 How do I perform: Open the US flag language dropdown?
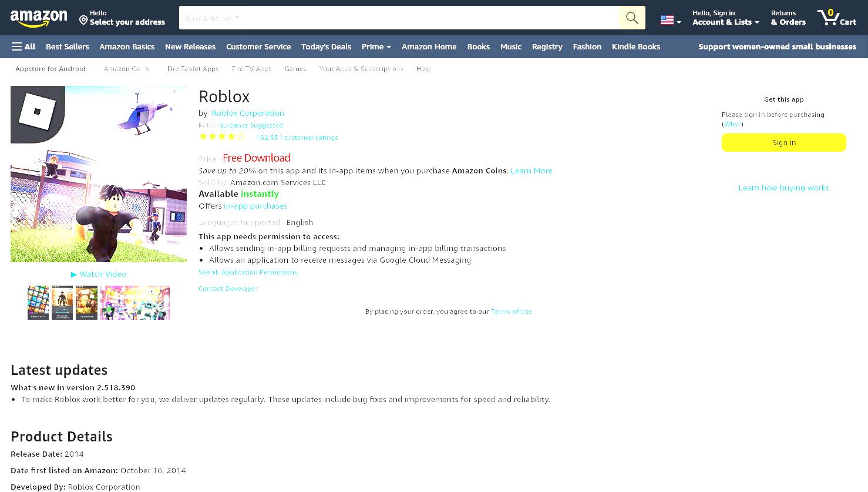click(x=671, y=21)
